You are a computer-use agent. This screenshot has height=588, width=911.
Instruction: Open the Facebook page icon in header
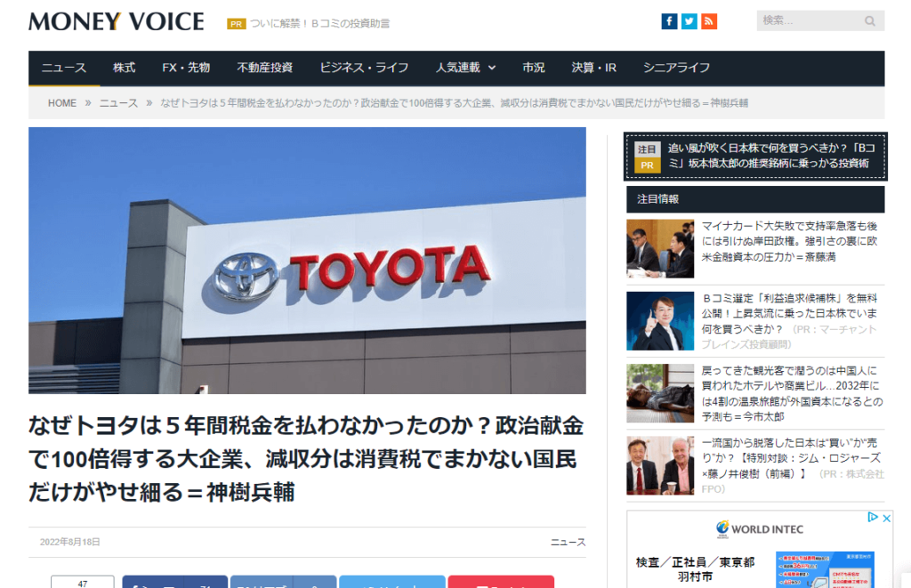[x=670, y=21]
